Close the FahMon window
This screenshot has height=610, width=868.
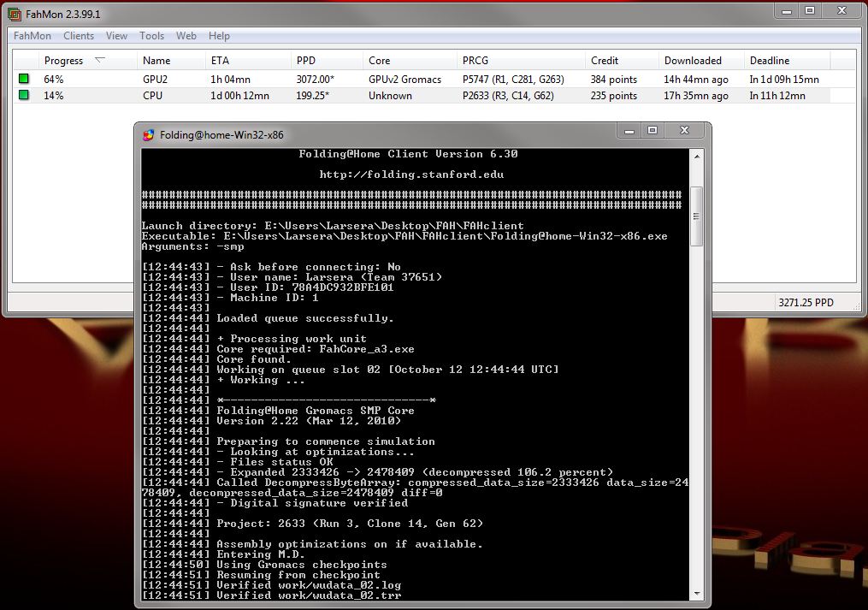tap(842, 10)
